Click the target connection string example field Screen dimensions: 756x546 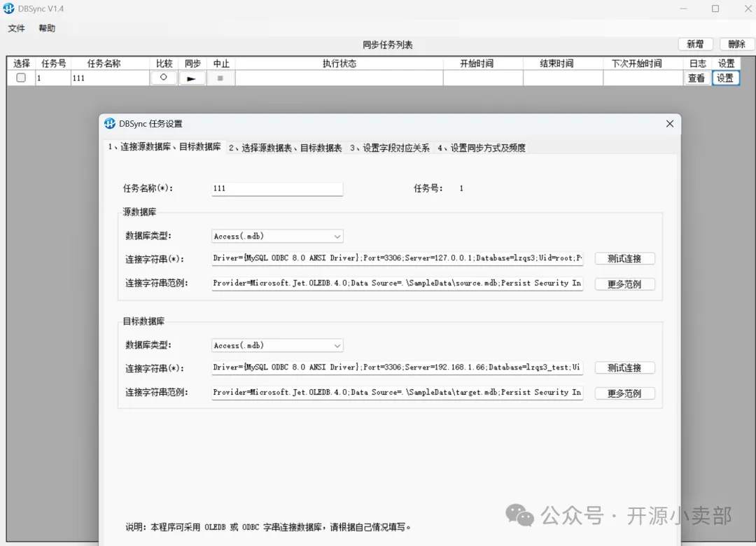tap(398, 393)
